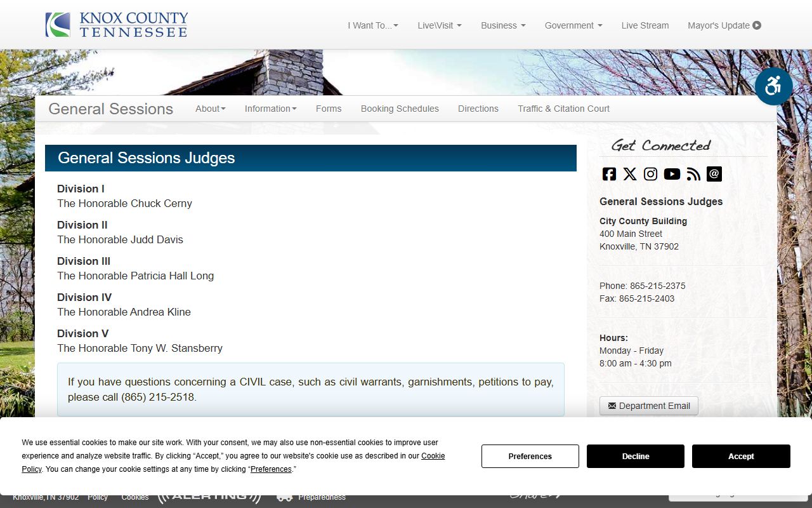
Task: Click the Division V heading
Action: click(83, 333)
